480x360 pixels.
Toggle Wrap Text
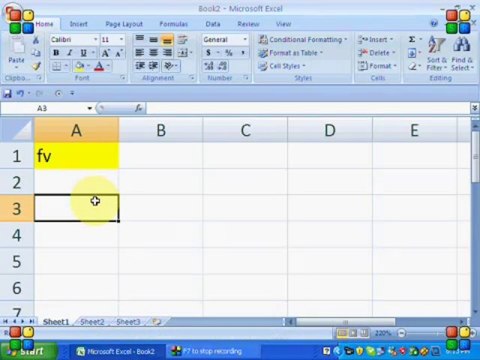(x=182, y=40)
